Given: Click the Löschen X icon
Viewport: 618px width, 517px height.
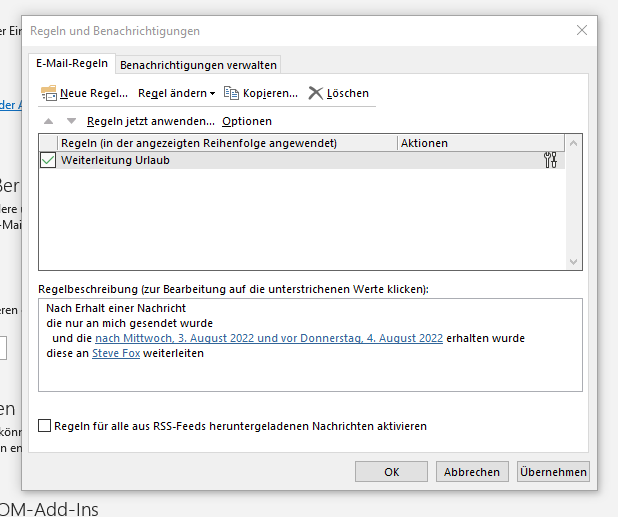Looking at the screenshot, I should point(315,93).
